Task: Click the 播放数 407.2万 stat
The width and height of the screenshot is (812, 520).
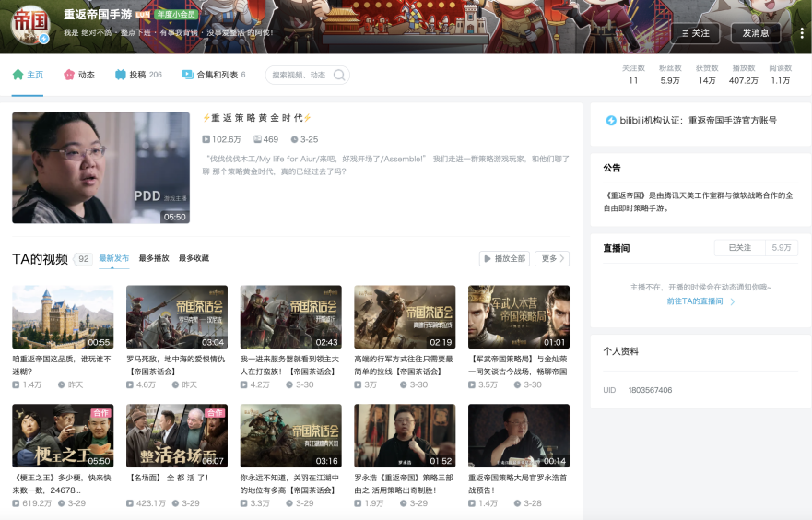Action: pyautogui.click(x=744, y=75)
